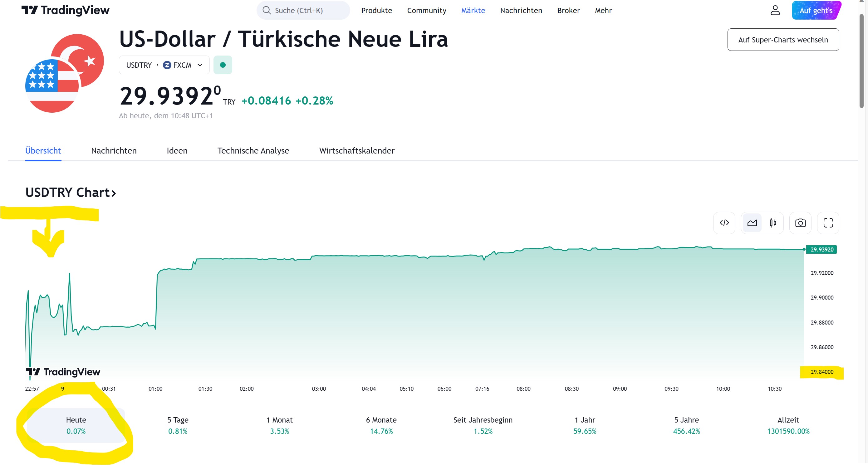868x465 pixels.
Task: Open fullscreen chart mode icon
Action: click(828, 223)
